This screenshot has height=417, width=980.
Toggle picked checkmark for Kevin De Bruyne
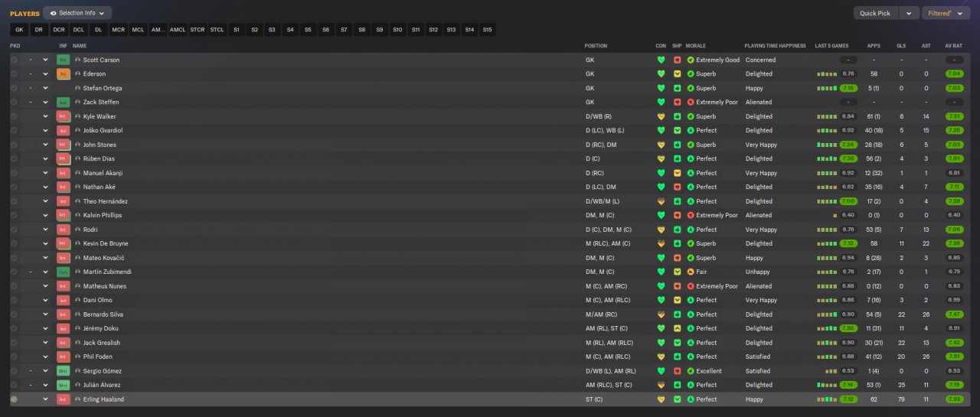(14, 243)
